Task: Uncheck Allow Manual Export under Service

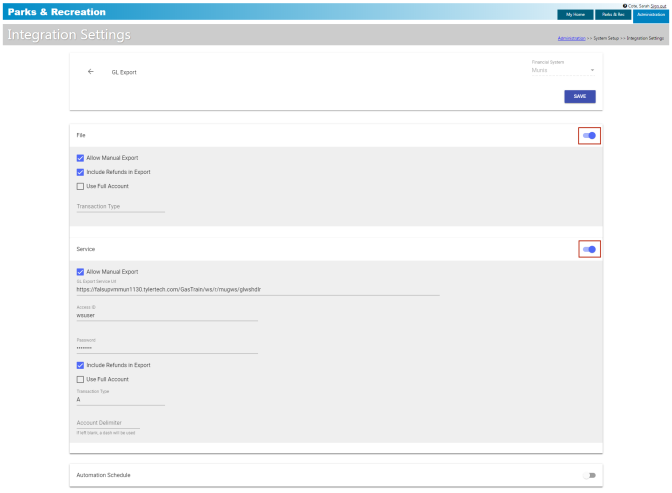Action: tap(81, 271)
